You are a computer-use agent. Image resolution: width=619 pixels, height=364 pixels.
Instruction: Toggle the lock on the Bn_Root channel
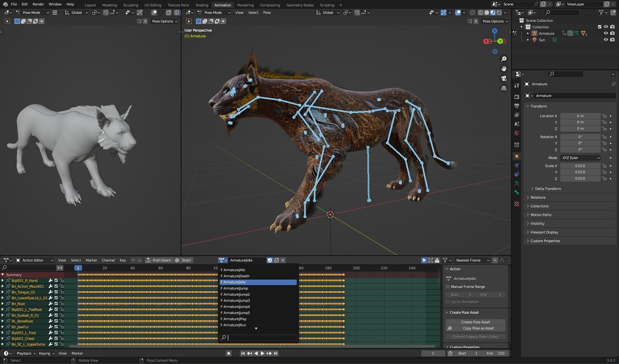61,304
